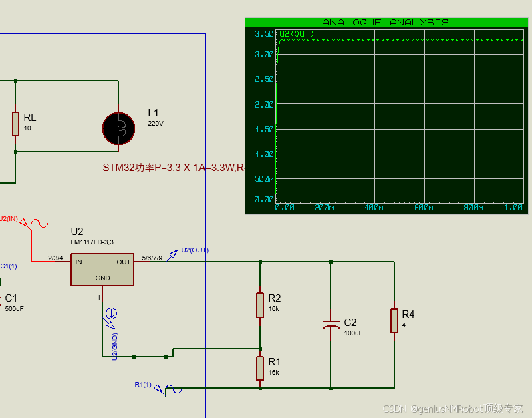Screen dimensions: 532x418
Task: Select resistor R2 symbol
Action: point(260,305)
